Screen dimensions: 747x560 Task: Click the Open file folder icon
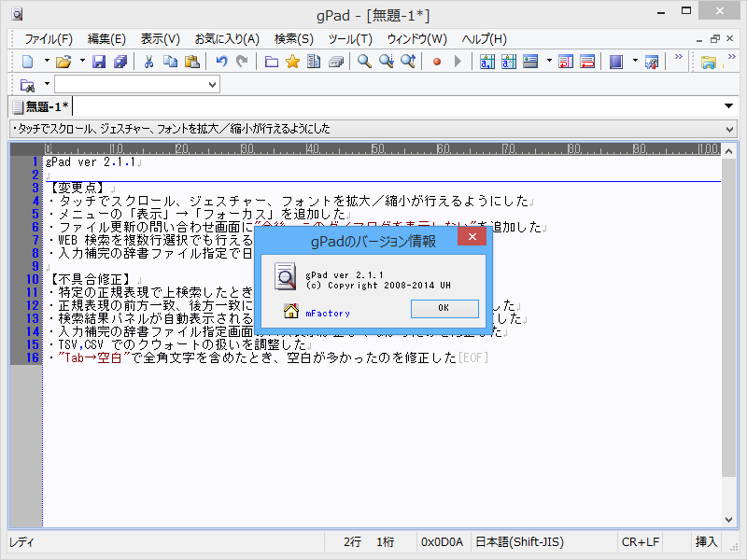63,62
